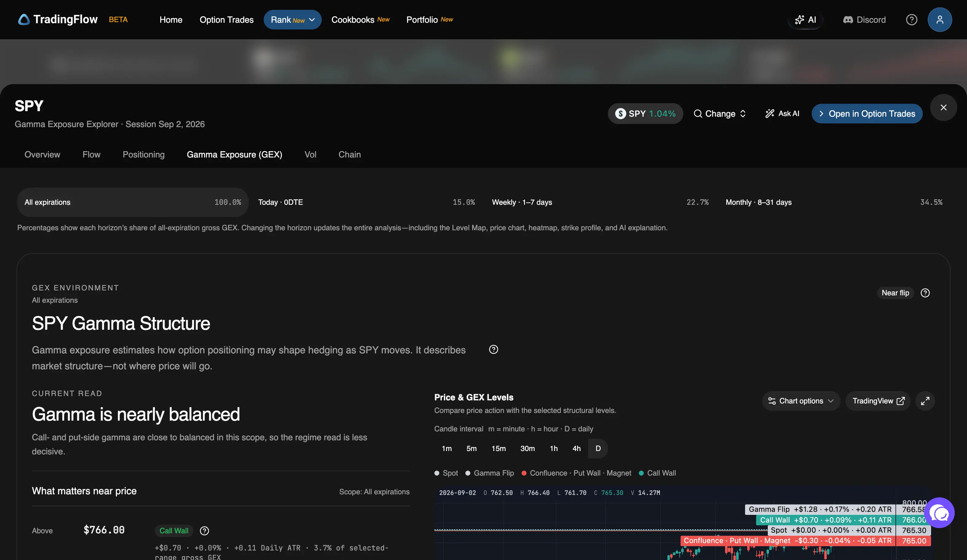
Task: Select the All expirations horizon
Action: 133,202
